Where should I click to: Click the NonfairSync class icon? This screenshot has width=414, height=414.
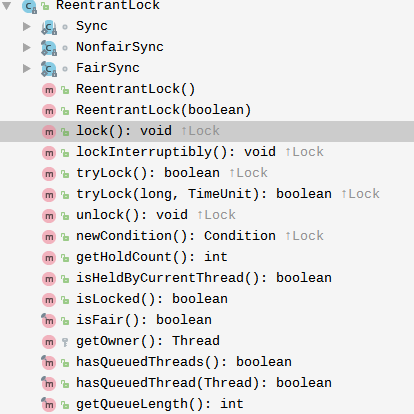(x=49, y=48)
